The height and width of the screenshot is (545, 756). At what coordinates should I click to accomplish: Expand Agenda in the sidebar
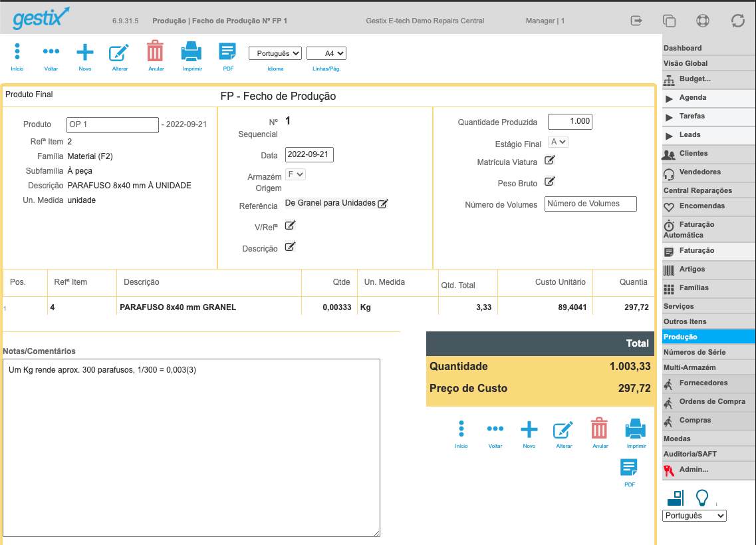click(x=709, y=98)
